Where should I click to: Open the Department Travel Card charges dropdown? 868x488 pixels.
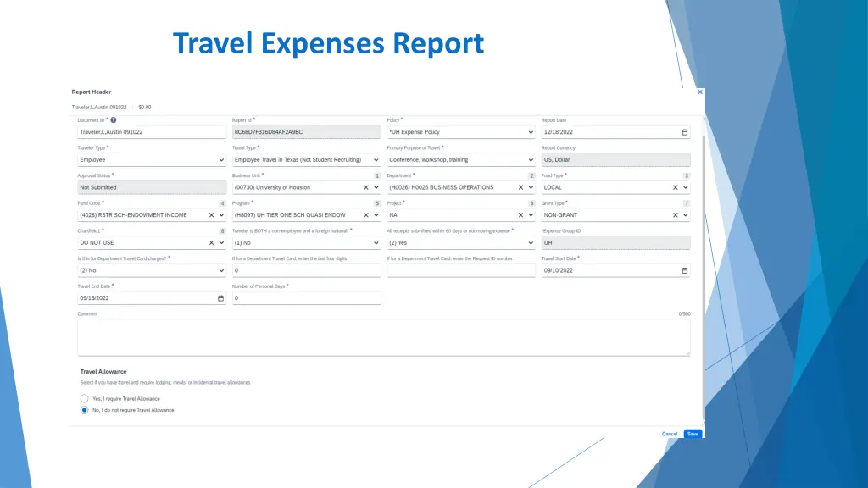pos(152,270)
